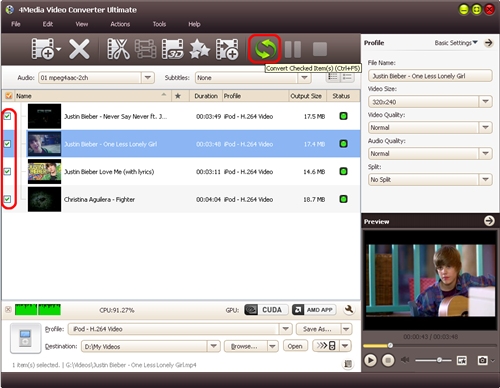Viewport: 500px width, 388px height.
Task: Uncheck One Less Lonely Girl checkbox
Action: [7, 144]
